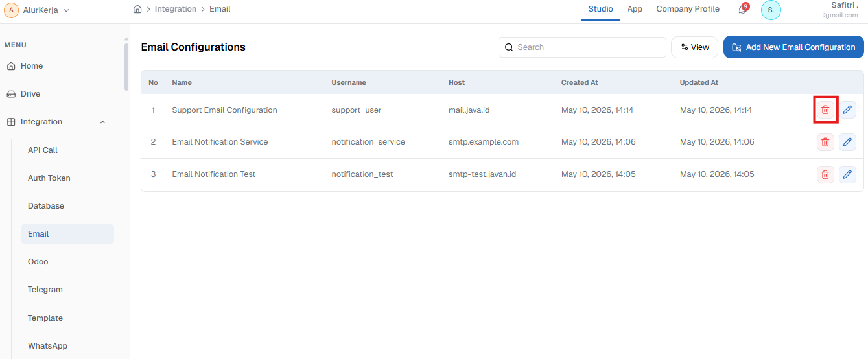Click the Email breadcrumb label

pyautogui.click(x=220, y=9)
